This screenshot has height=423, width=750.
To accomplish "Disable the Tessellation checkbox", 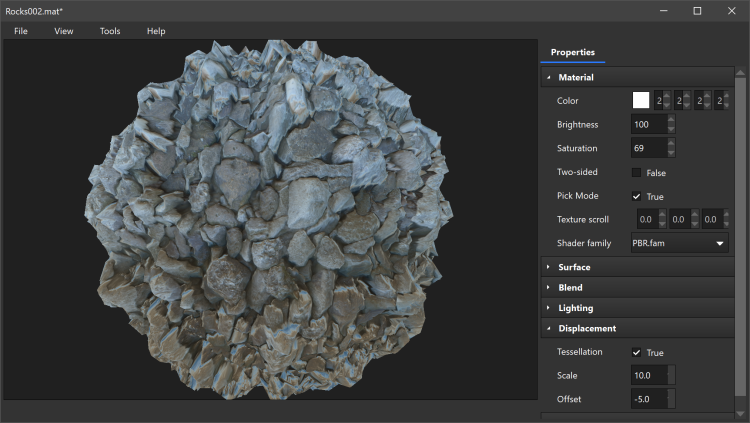I will tap(636, 353).
